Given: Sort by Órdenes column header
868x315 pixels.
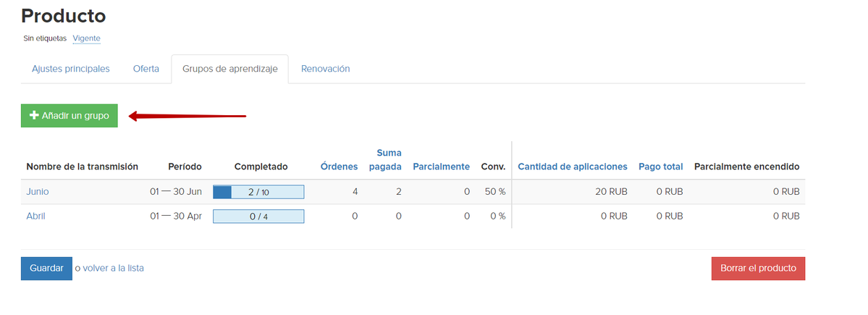Looking at the screenshot, I should [x=339, y=167].
